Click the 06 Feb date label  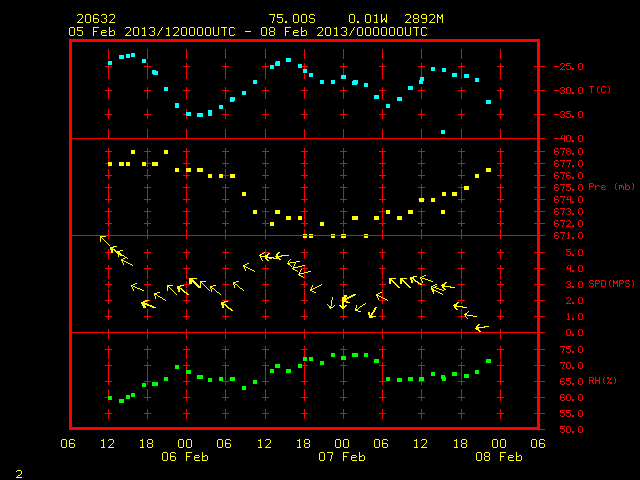[x=185, y=457]
